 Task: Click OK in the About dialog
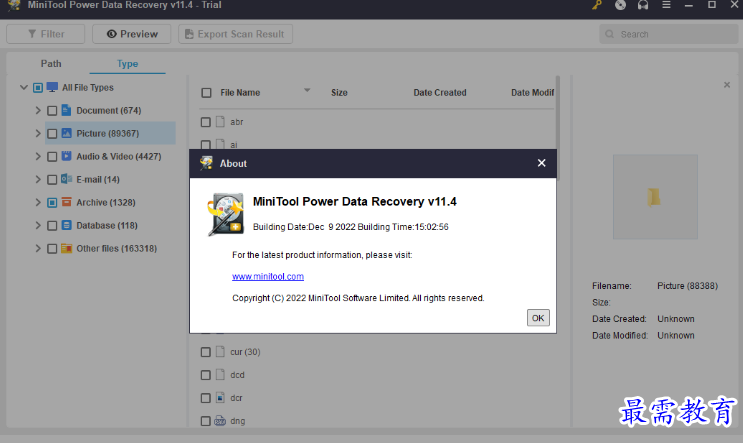(538, 318)
